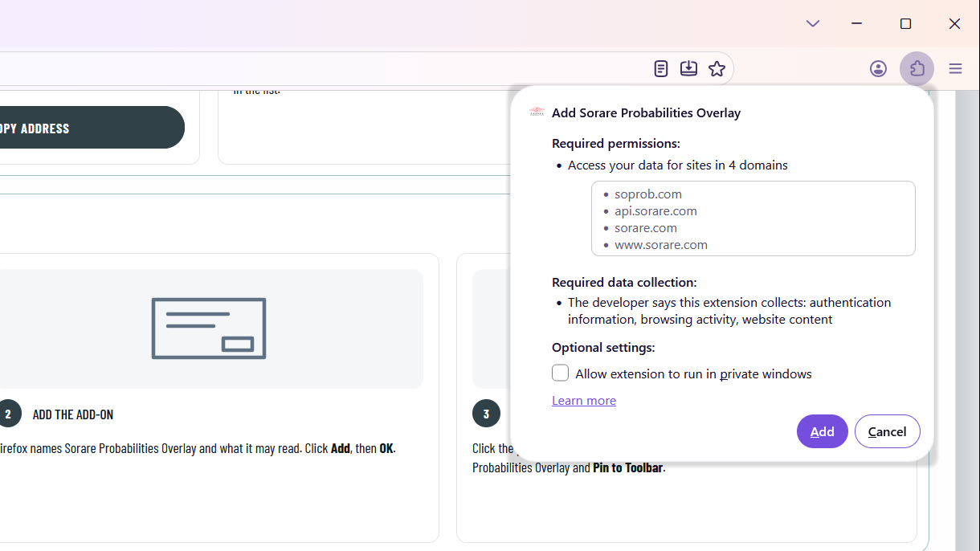Open the Firefox account profile icon
The height and width of the screenshot is (551, 980).
click(x=878, y=69)
